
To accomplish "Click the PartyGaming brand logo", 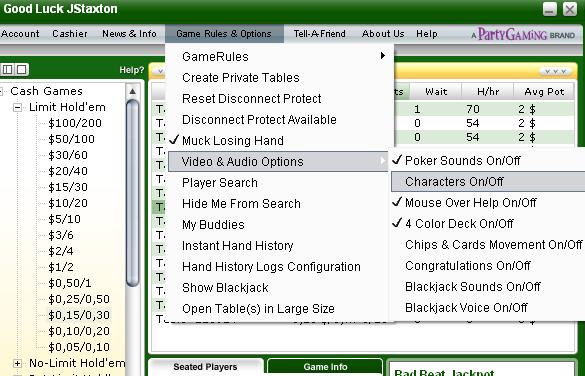I will point(523,34).
